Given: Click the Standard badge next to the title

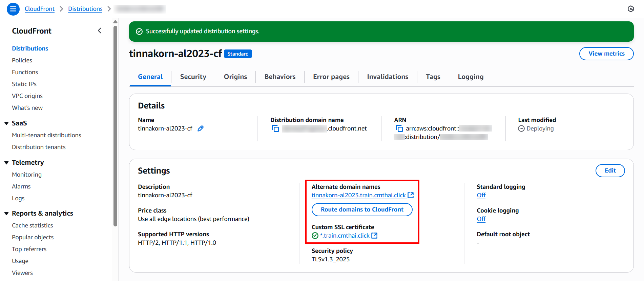Looking at the screenshot, I should 238,54.
